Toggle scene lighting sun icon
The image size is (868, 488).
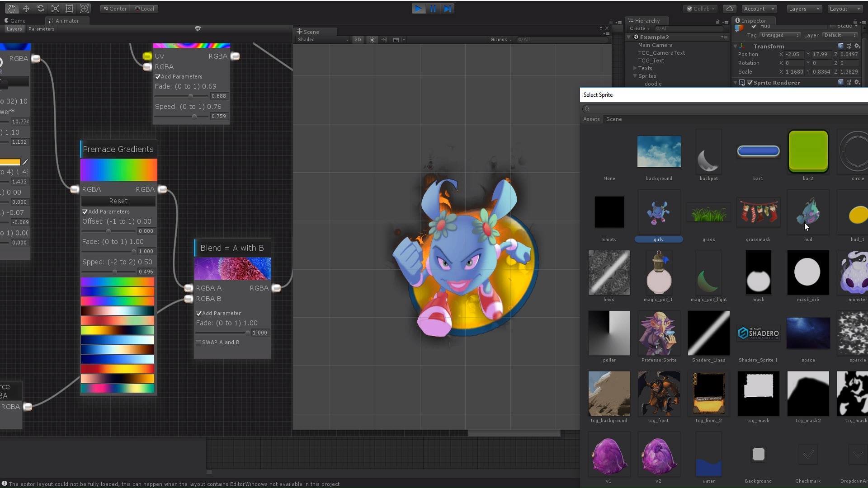pyautogui.click(x=372, y=40)
